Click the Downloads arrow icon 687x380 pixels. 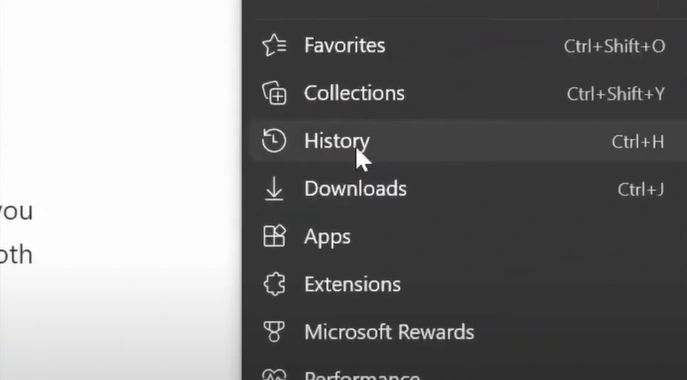(274, 188)
